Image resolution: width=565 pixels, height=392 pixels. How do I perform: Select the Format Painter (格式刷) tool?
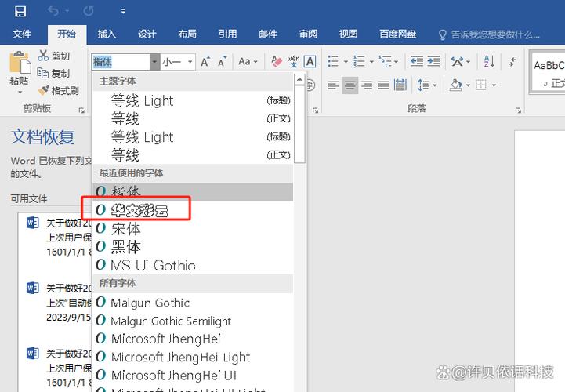click(58, 90)
